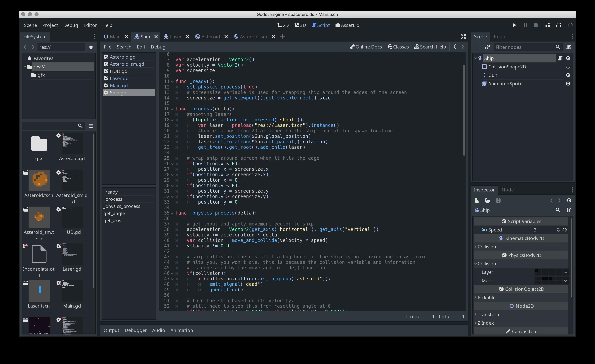Toggle visibility of the Gun node
Screen dimensions: 595x364
click(x=568, y=75)
